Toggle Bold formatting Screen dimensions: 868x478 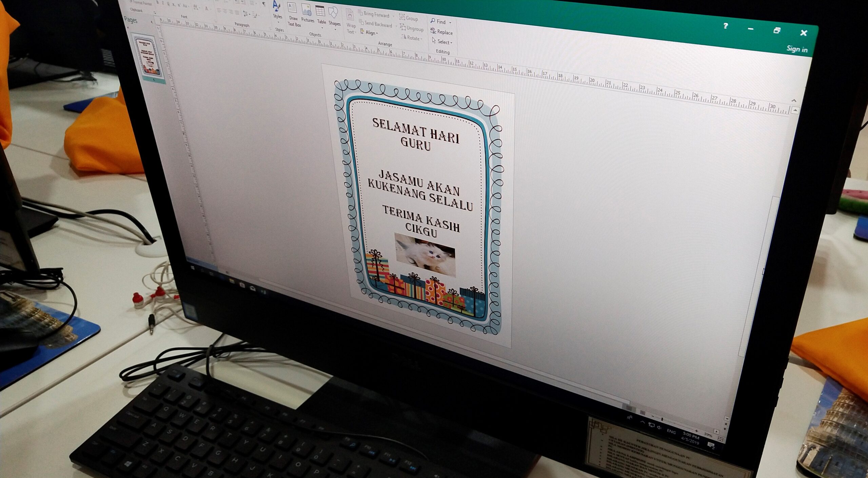tap(157, 2)
